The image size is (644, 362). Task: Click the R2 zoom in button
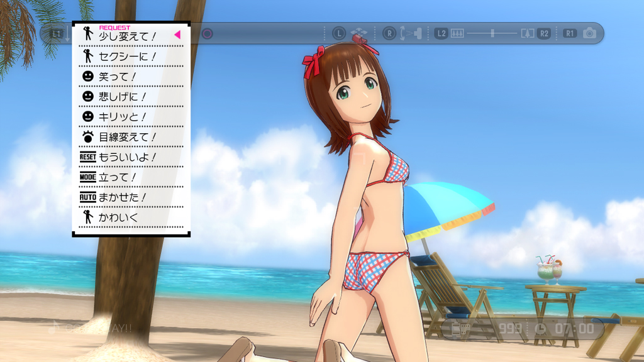point(543,33)
